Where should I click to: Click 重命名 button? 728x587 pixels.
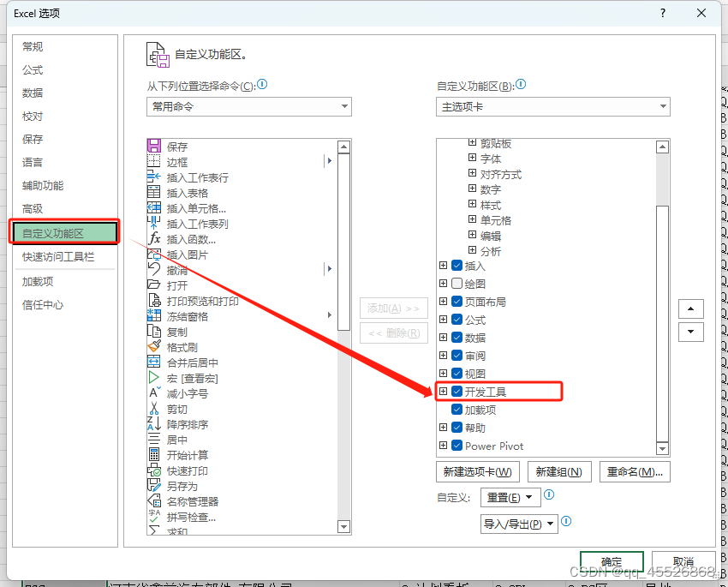(x=635, y=472)
